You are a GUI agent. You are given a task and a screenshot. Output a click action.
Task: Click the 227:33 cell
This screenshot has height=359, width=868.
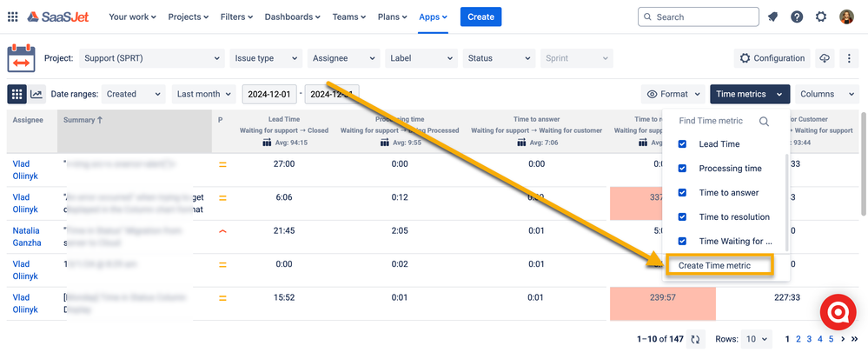point(786,297)
